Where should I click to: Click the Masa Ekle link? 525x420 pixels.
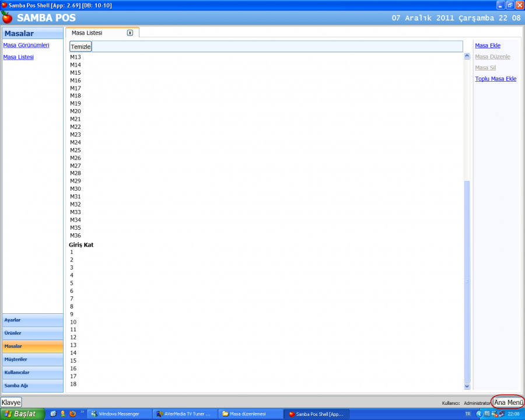(488, 45)
